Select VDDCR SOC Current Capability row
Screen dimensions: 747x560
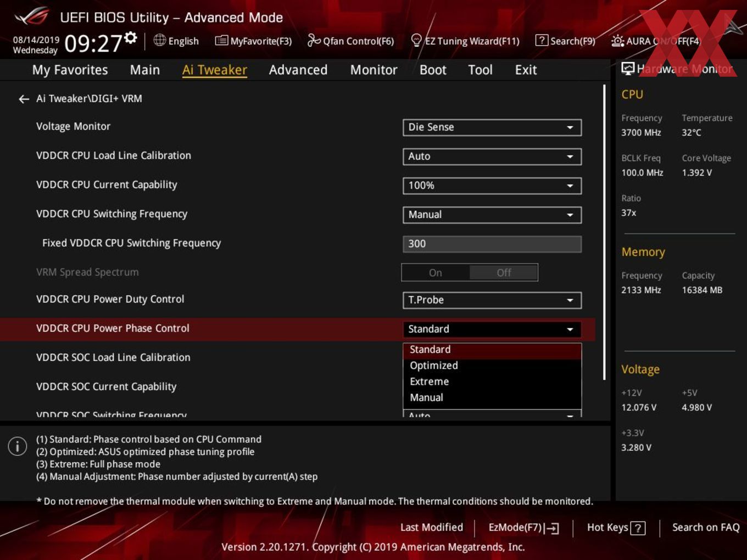(x=298, y=387)
